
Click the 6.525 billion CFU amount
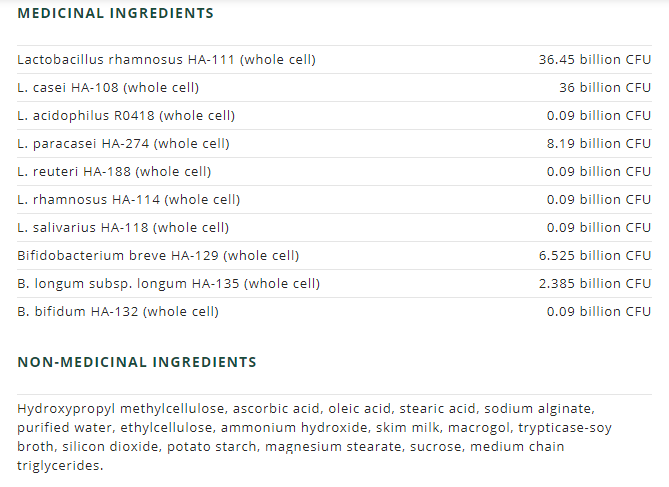pyautogui.click(x=594, y=256)
